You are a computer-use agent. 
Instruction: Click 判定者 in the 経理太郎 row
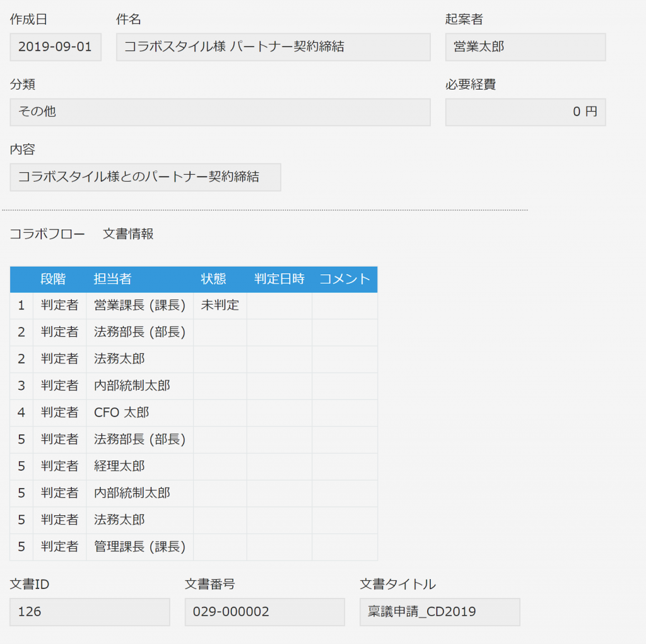pyautogui.click(x=60, y=466)
